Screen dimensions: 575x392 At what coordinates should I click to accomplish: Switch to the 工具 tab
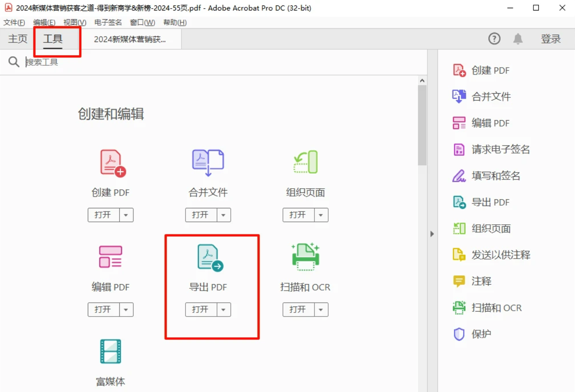point(53,39)
